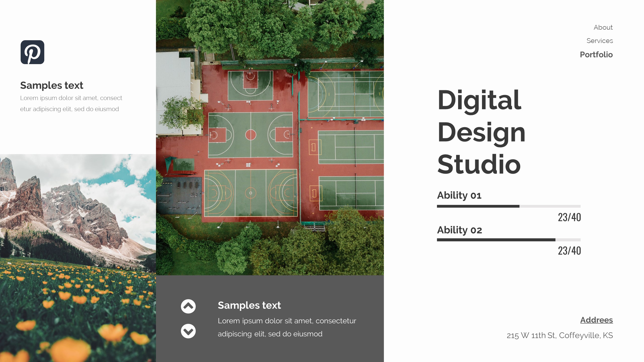Click the white arrow inside the bottom circle
This screenshot has height=362, width=644.
point(188,331)
